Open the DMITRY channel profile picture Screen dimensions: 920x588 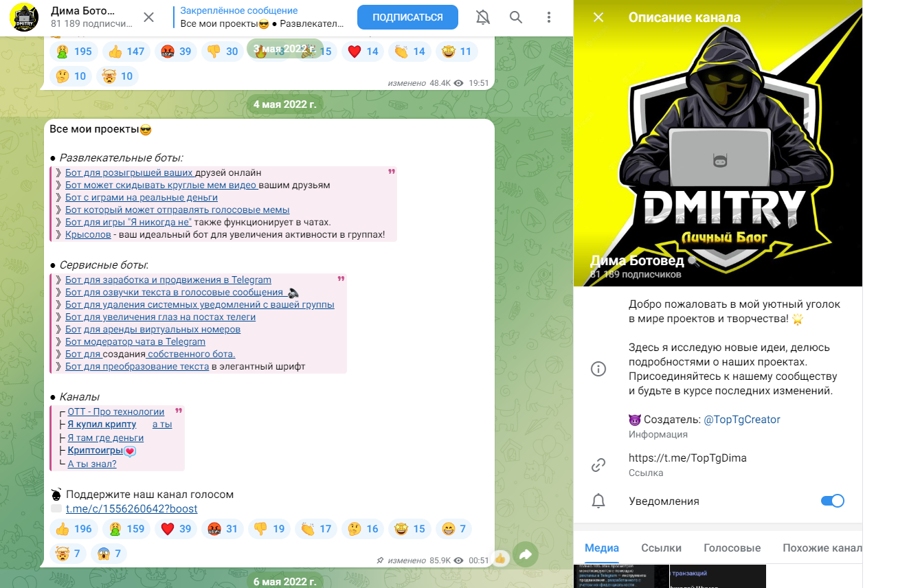(x=718, y=143)
